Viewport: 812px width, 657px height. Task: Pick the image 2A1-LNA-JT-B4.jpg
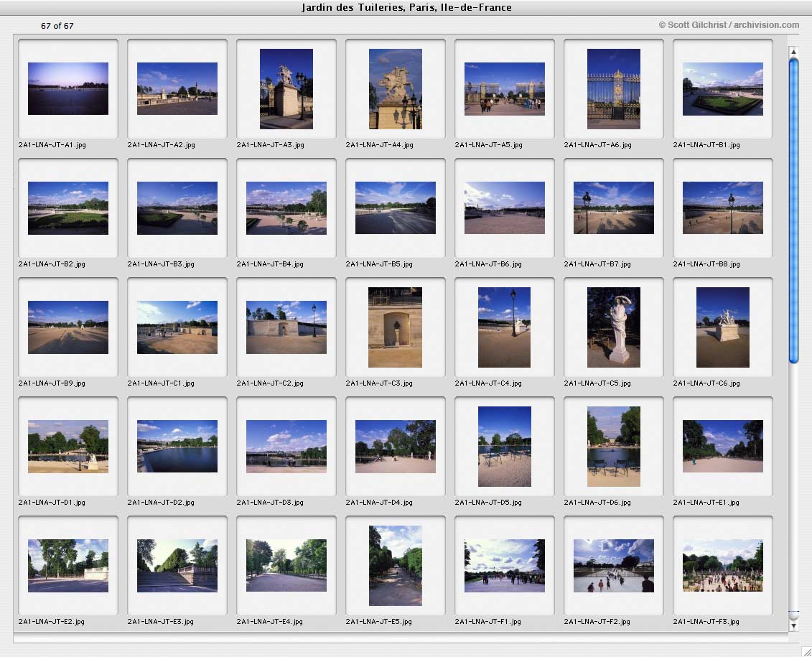tap(286, 208)
